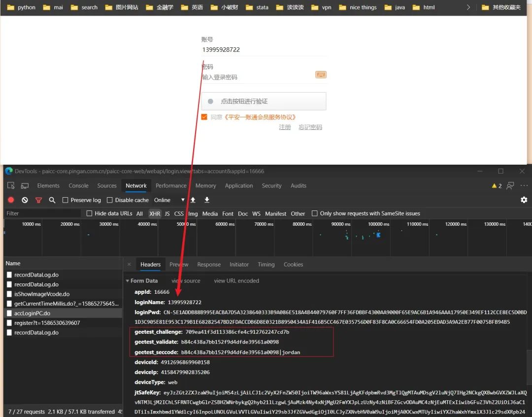Select the CSS filter type
The height and width of the screenshot is (417, 532).
[x=179, y=213]
